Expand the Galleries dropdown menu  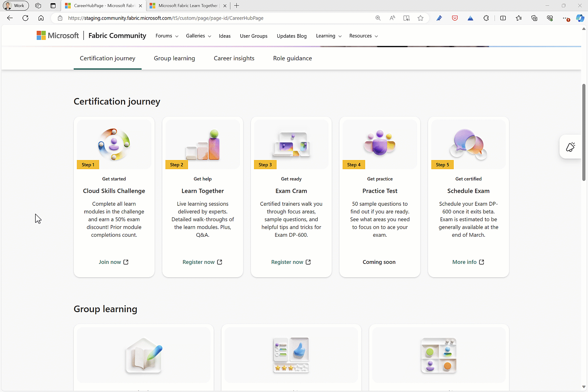[199, 36]
